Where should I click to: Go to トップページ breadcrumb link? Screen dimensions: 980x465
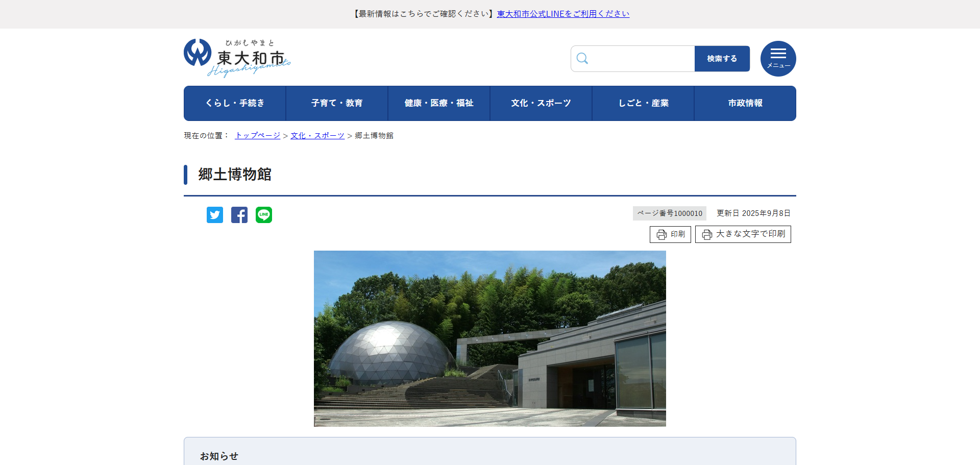tap(257, 135)
